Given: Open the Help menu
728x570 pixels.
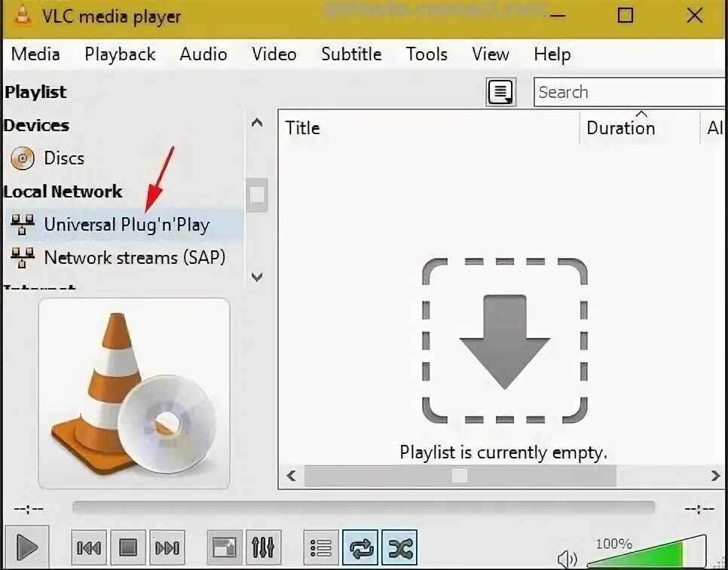Looking at the screenshot, I should point(552,54).
